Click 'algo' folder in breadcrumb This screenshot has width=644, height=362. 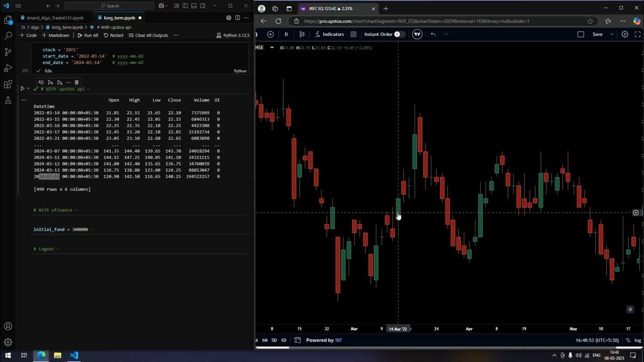point(34,27)
